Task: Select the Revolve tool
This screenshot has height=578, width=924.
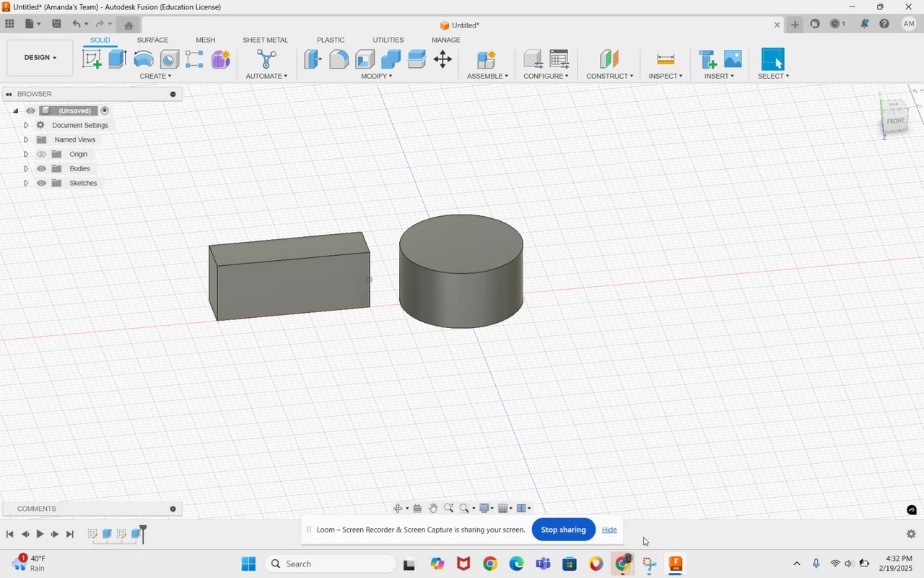Action: [x=144, y=59]
